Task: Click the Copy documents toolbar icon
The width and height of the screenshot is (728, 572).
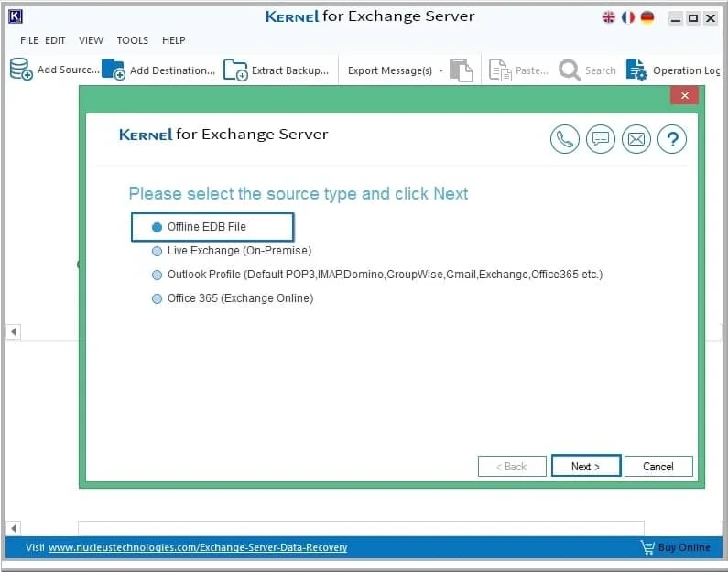Action: pyautogui.click(x=461, y=70)
